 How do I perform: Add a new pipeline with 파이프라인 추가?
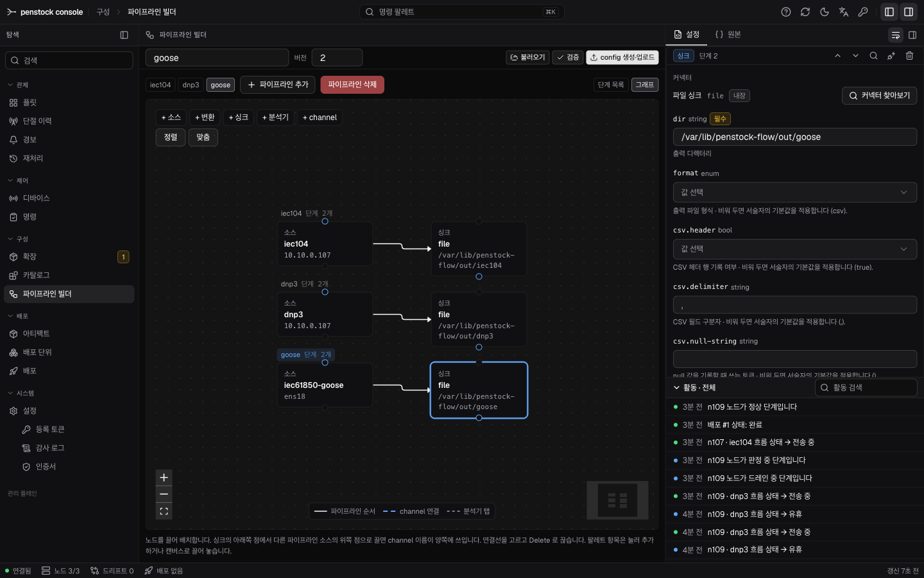coord(278,85)
